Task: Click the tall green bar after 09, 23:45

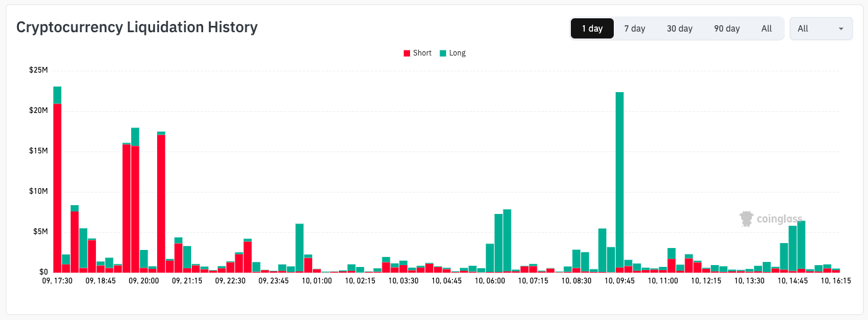Action: (x=300, y=247)
